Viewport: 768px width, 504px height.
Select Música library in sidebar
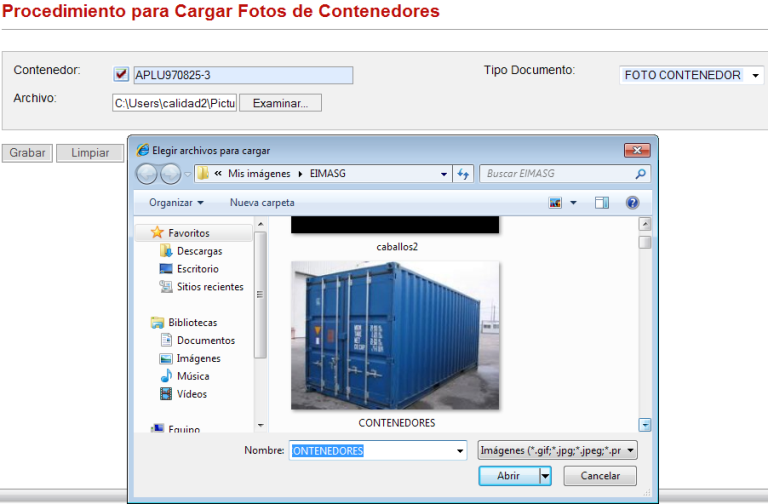click(192, 376)
